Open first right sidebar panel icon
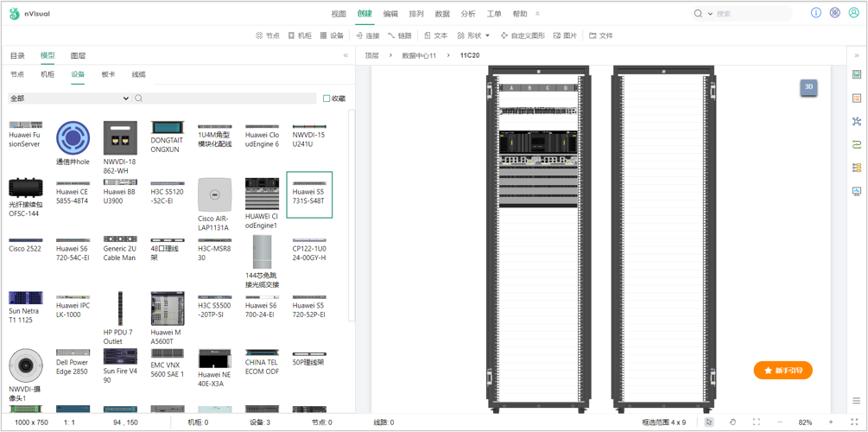 [857, 73]
